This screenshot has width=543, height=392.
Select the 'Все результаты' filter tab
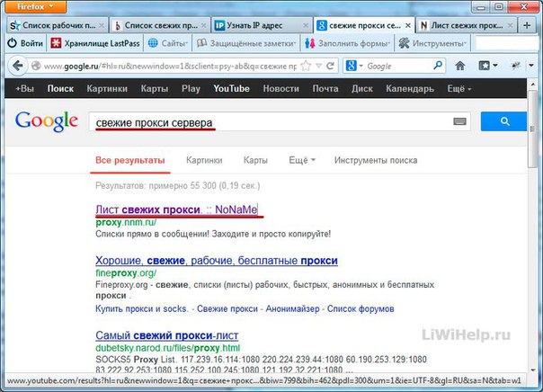tap(129, 160)
